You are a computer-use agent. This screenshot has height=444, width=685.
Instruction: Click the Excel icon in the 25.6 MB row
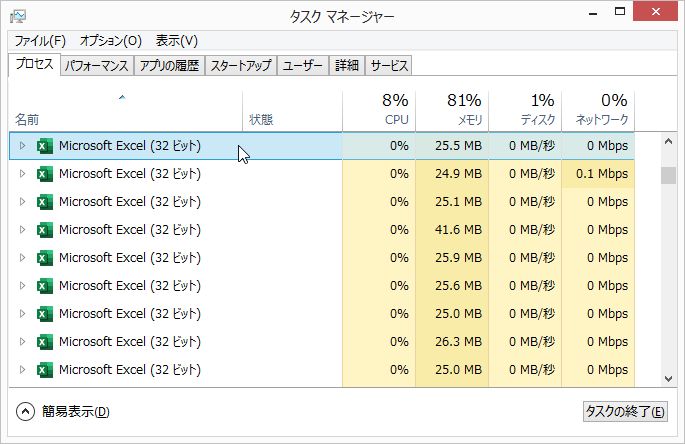pyautogui.click(x=45, y=286)
